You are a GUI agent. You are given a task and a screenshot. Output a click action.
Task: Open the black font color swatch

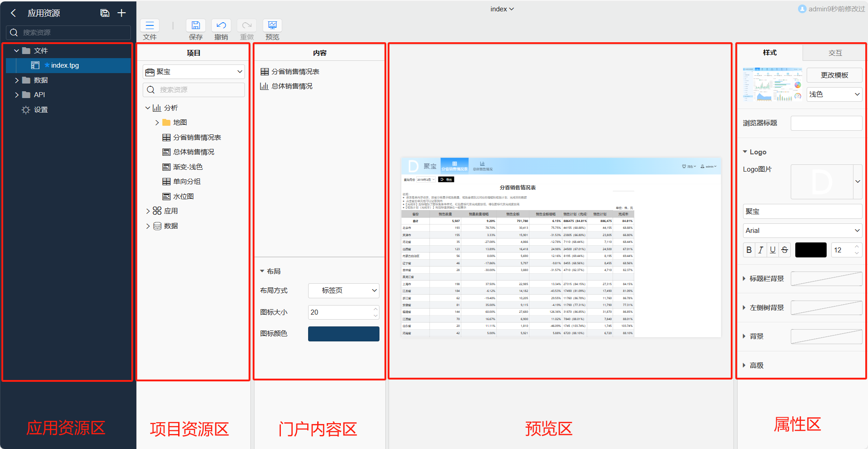tap(811, 250)
